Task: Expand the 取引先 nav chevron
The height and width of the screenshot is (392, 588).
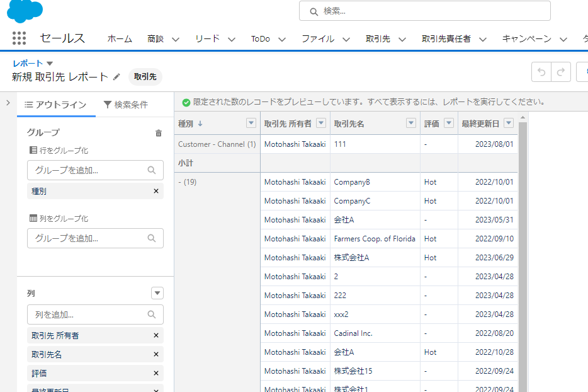Action: pos(402,40)
